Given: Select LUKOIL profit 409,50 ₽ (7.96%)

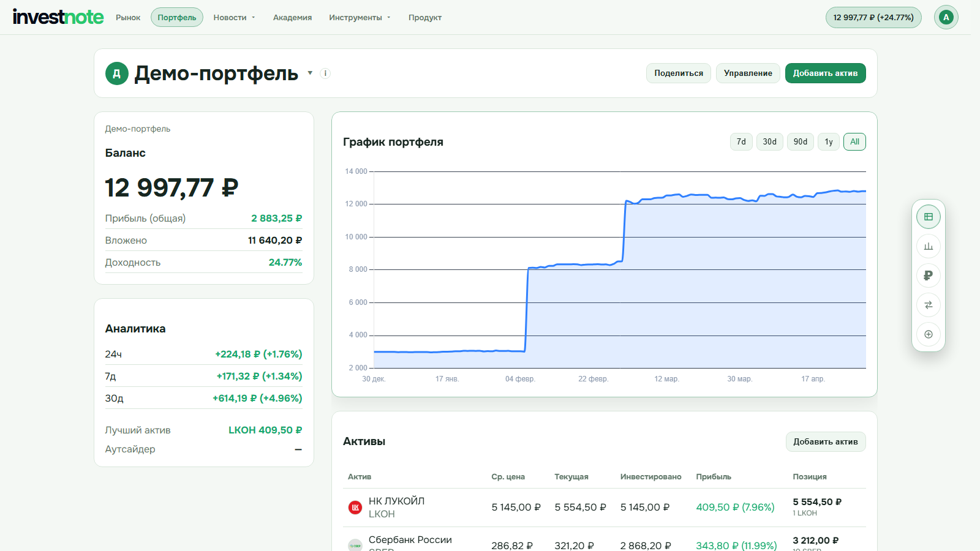Looking at the screenshot, I should pos(735,508).
